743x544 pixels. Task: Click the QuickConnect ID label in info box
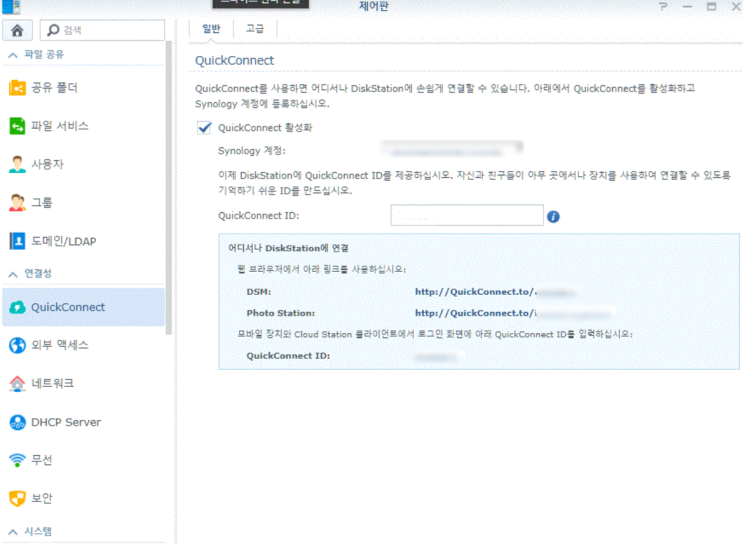click(288, 355)
